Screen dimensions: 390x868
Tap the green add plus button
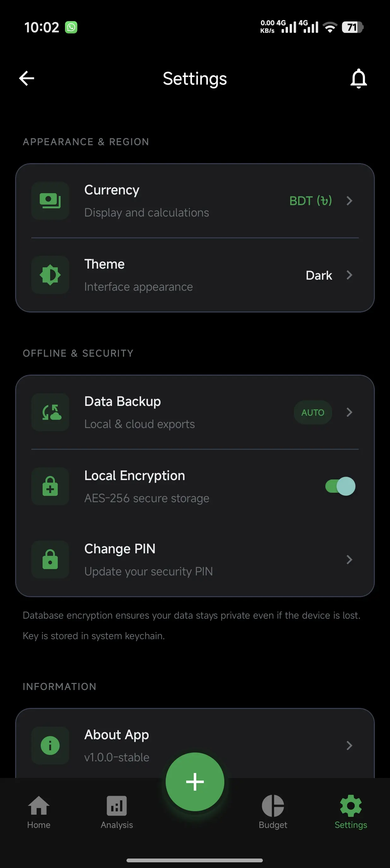click(x=195, y=782)
